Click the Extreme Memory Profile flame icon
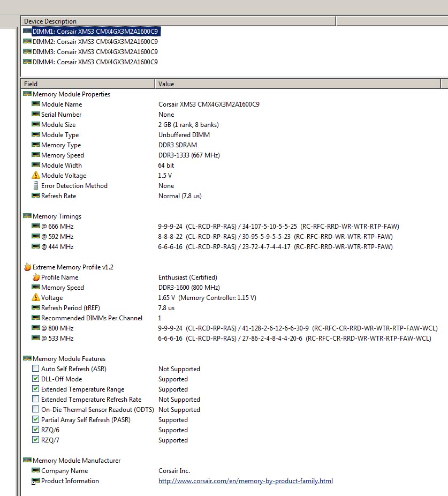Screen dimensions: 448x496 click(x=27, y=267)
